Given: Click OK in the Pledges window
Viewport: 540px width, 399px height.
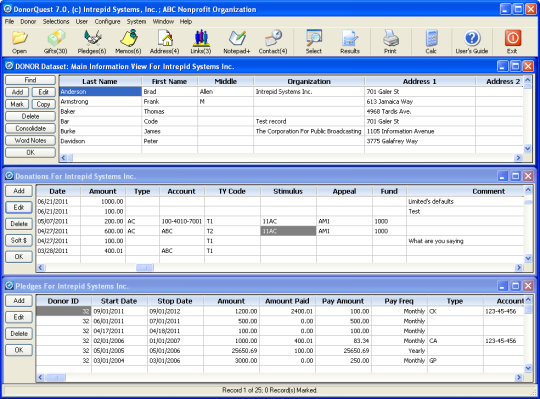Looking at the screenshot, I should click(19, 350).
